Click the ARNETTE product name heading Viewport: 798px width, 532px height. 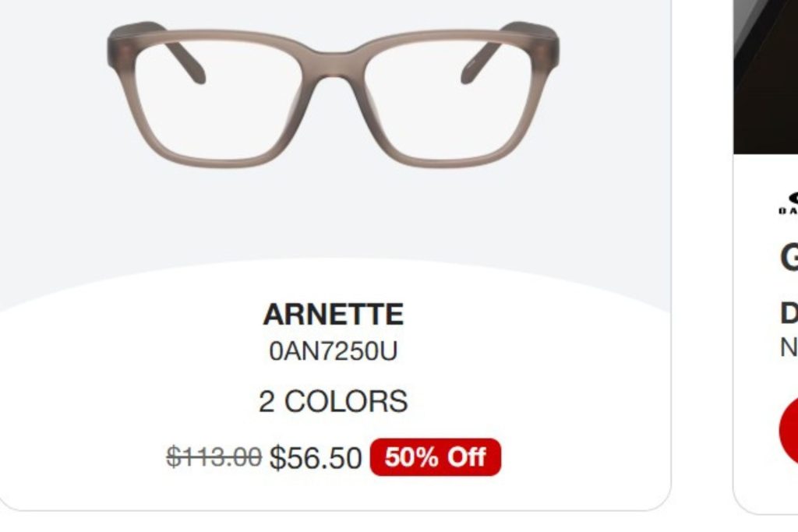334,315
